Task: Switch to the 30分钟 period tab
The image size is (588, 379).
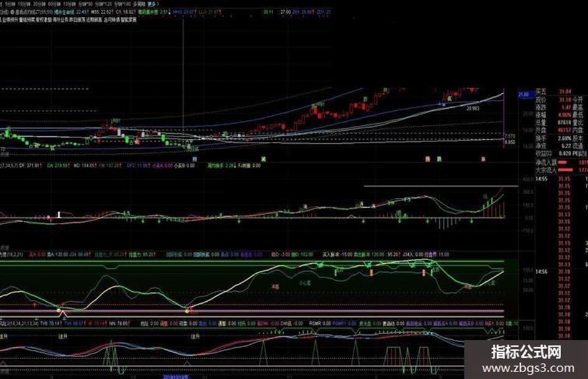Action: (39, 4)
